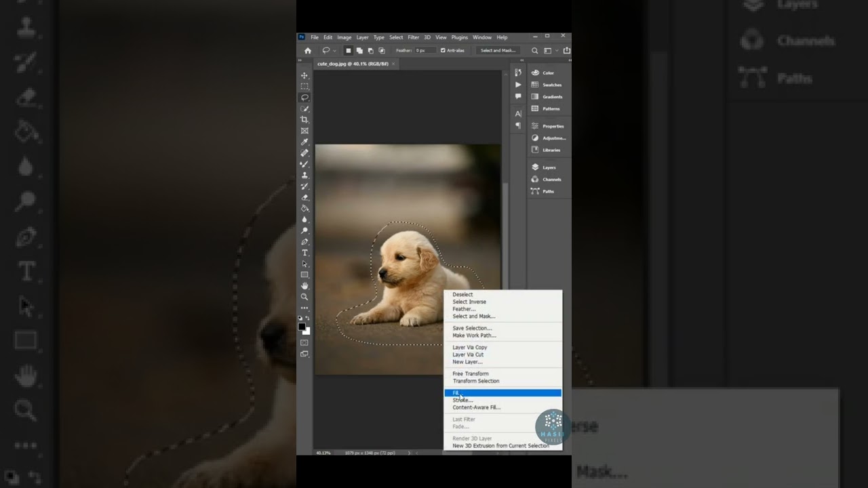
Task: Click the Feather value input field
Action: [x=425, y=50]
